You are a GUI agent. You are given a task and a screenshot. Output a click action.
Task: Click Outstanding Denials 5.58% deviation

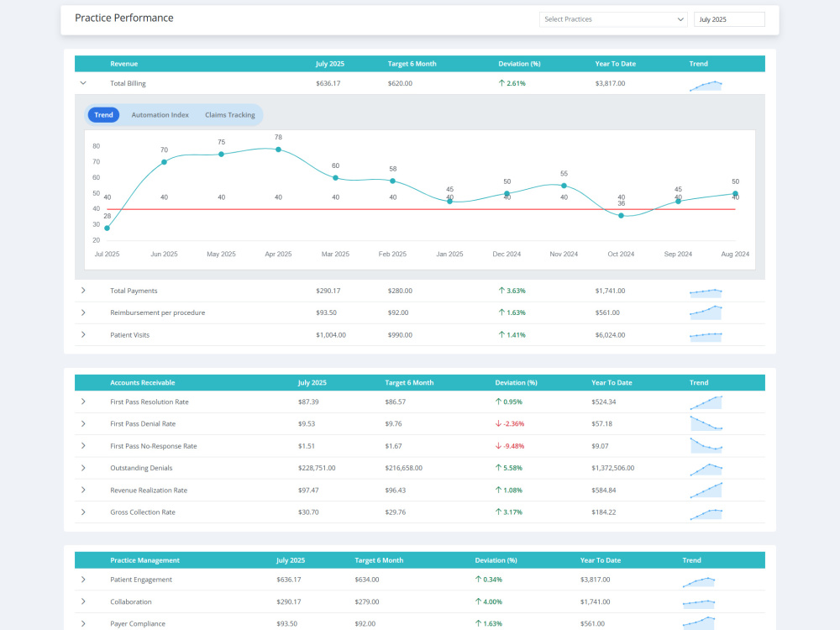point(509,468)
